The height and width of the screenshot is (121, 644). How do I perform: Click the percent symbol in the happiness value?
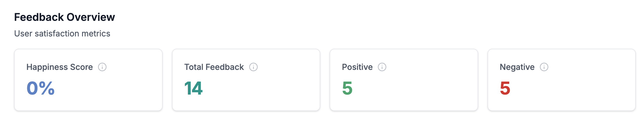47,88
